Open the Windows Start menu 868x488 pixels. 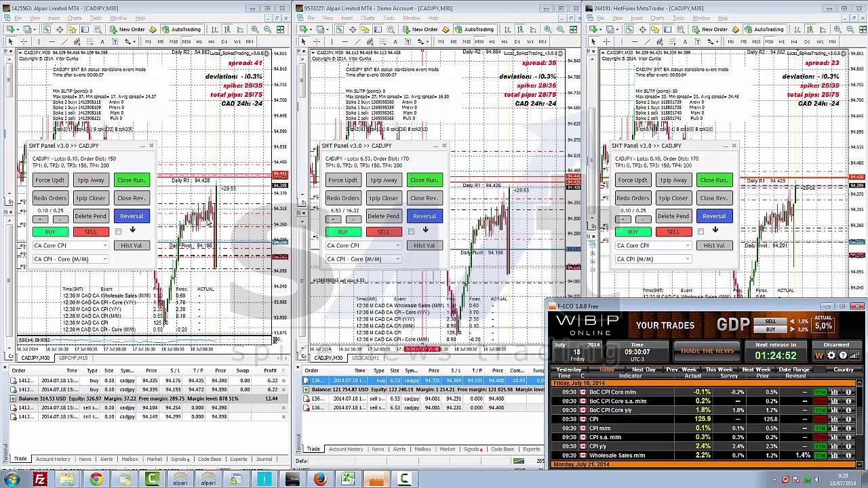click(12, 479)
